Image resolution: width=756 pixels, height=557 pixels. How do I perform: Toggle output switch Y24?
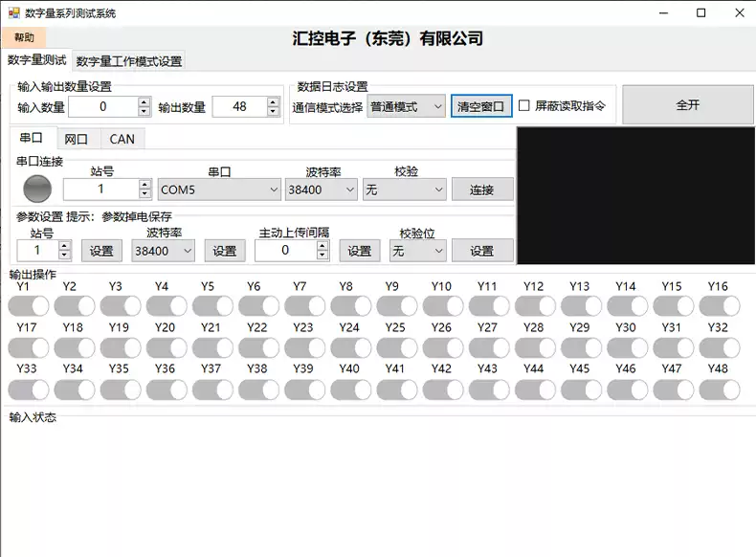[x=351, y=347]
